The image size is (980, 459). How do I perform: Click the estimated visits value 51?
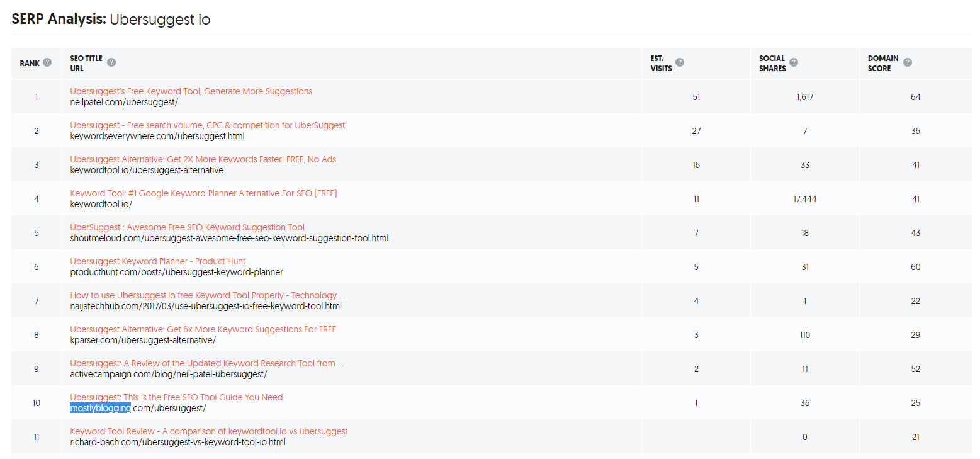click(x=696, y=97)
